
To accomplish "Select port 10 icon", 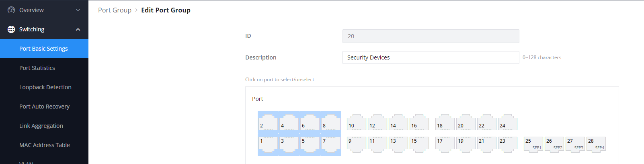I will point(357,122).
